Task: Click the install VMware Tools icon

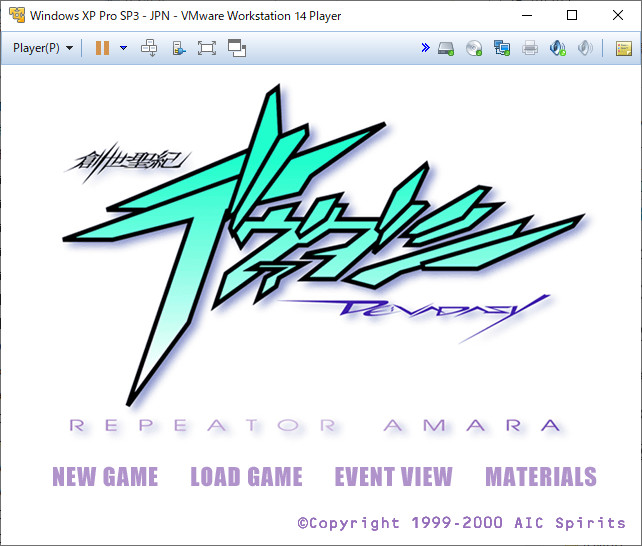Action: pos(179,48)
